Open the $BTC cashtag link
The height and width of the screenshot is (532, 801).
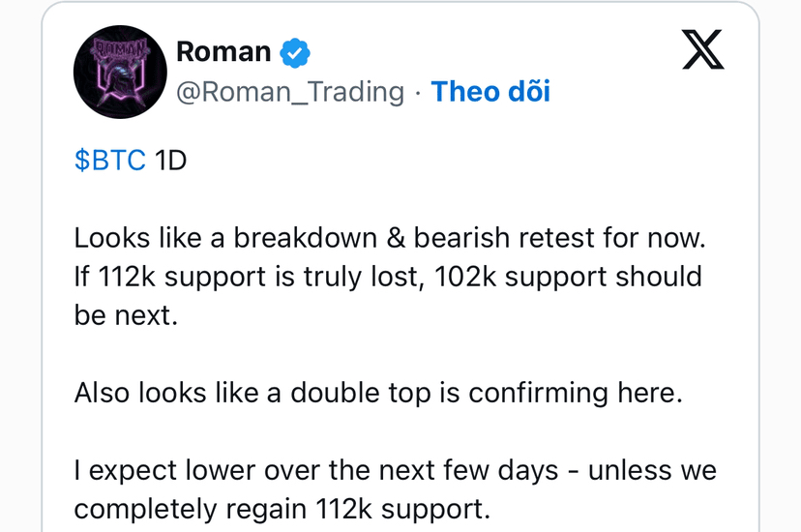click(x=110, y=161)
